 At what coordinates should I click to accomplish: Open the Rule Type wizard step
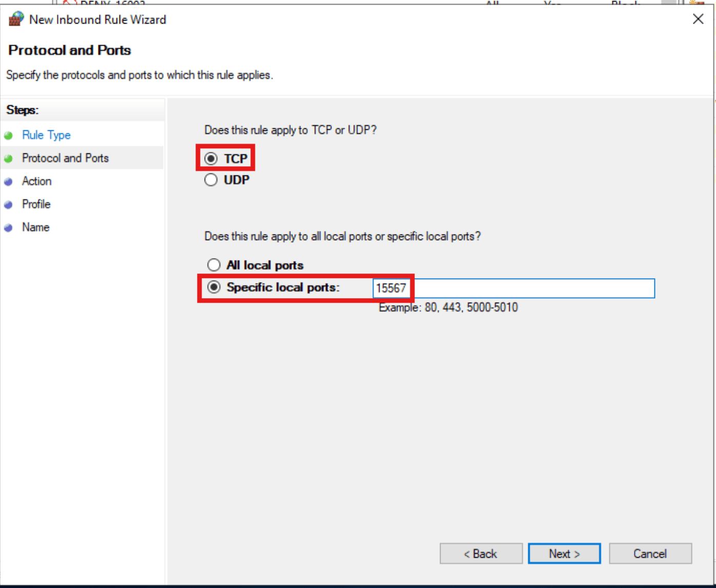pos(46,135)
